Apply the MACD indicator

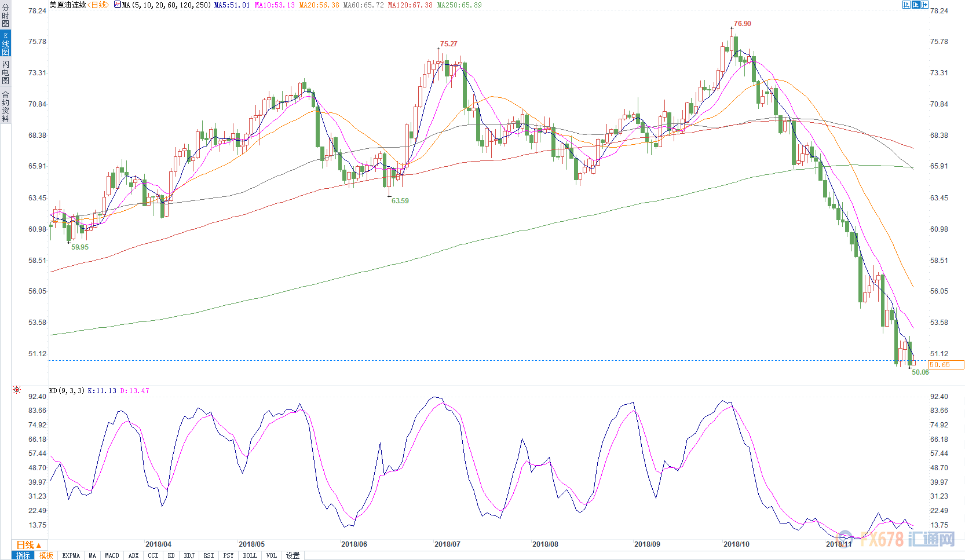coord(112,555)
